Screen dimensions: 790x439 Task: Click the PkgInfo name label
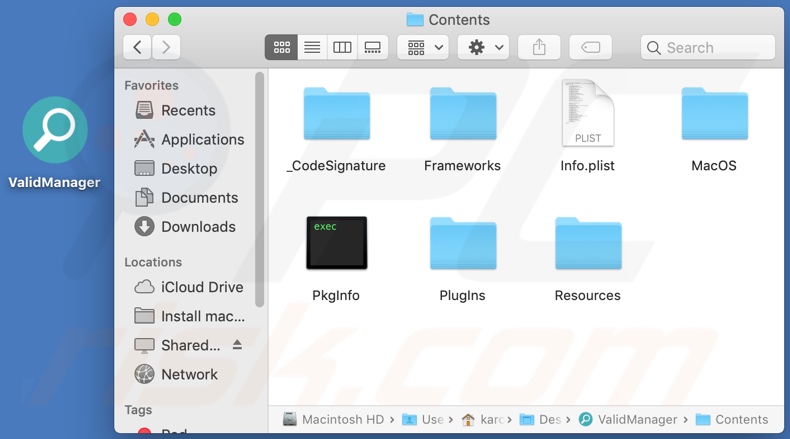[x=336, y=295]
